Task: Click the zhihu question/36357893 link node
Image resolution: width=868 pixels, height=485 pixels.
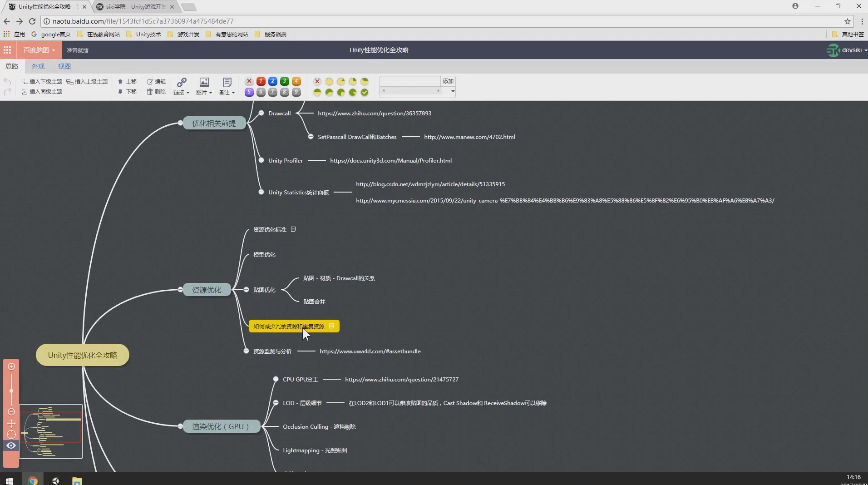Action: pyautogui.click(x=375, y=113)
